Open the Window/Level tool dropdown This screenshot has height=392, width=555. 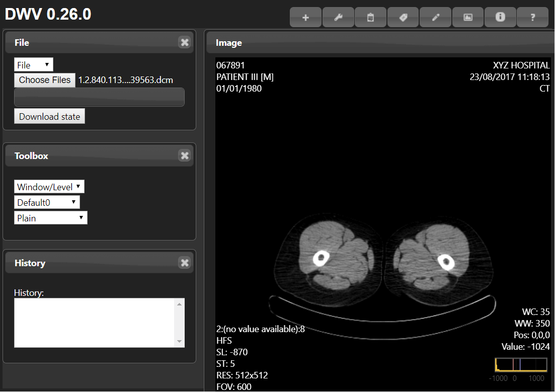click(x=49, y=186)
